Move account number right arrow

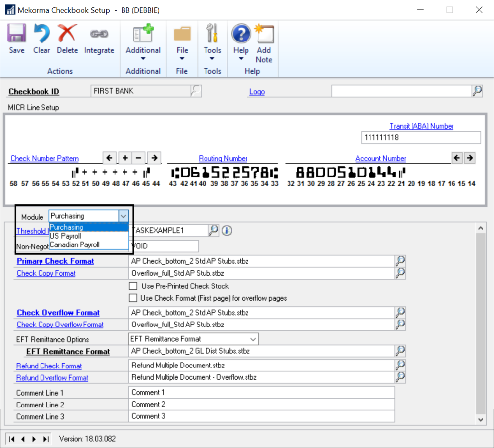[470, 158]
